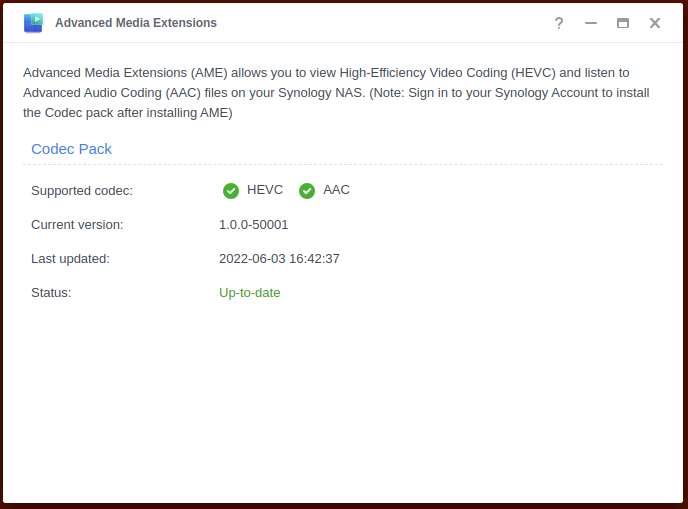The image size is (688, 509).
Task: Click the HEVC codec label
Action: (x=265, y=190)
